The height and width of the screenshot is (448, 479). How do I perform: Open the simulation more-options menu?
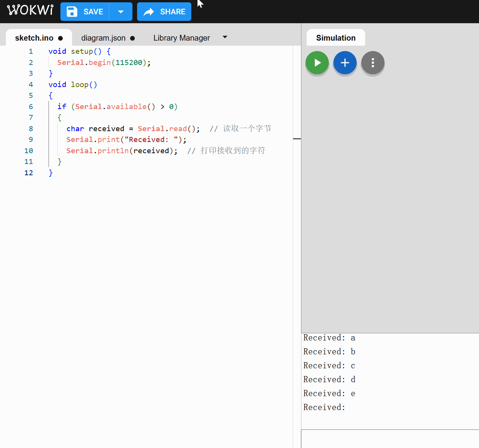373,63
